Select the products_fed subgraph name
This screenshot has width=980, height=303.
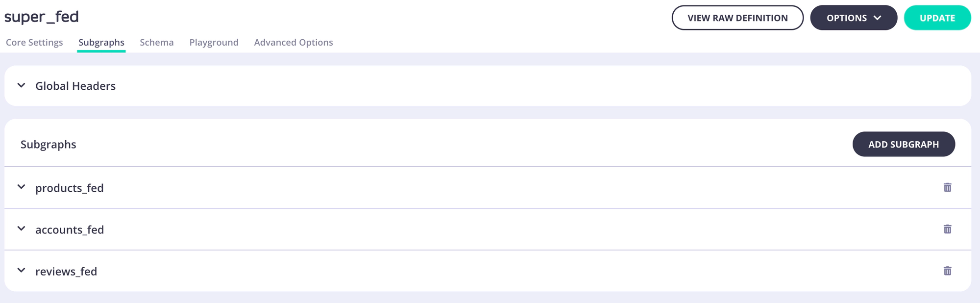(x=70, y=188)
